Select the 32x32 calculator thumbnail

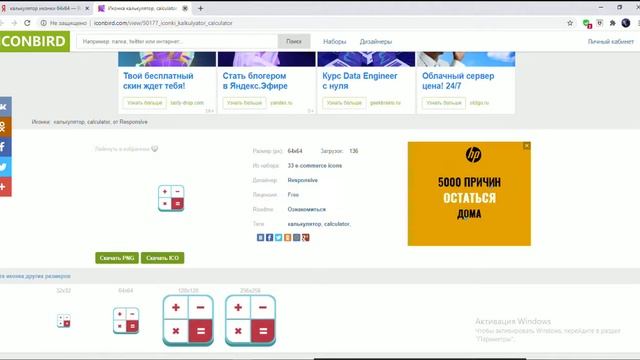coord(64,320)
